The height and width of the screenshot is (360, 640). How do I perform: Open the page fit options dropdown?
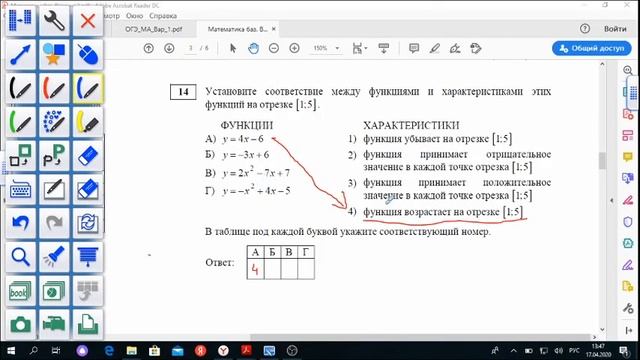[360, 49]
